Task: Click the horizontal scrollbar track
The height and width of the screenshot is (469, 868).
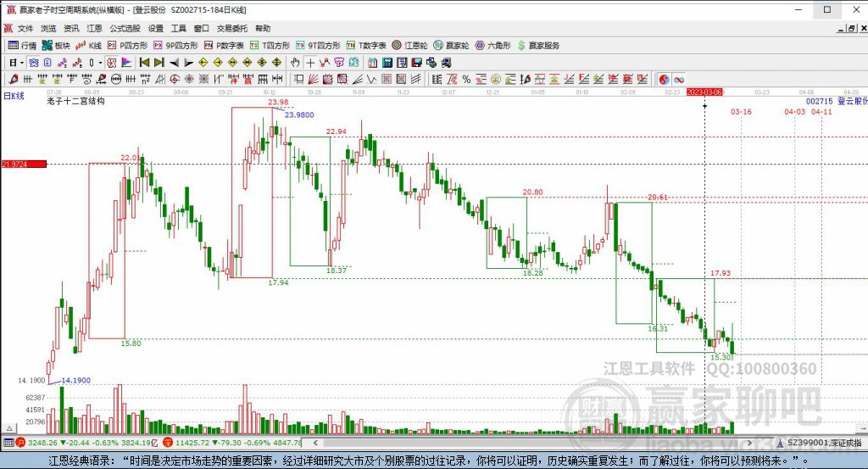Action: [532, 443]
